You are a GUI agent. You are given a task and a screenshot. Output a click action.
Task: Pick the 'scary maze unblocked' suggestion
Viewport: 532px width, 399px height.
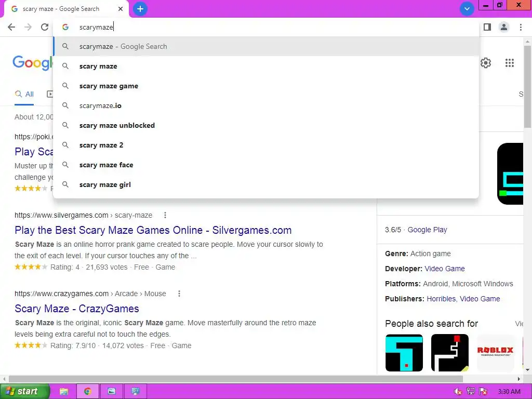point(266,125)
